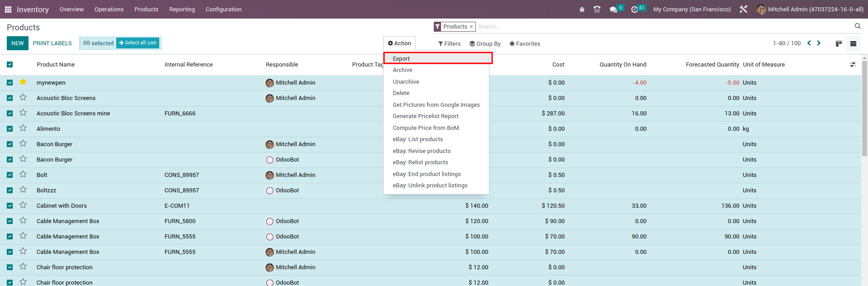The image size is (868, 286).
Task: Open the Filters dropdown
Action: 449,44
